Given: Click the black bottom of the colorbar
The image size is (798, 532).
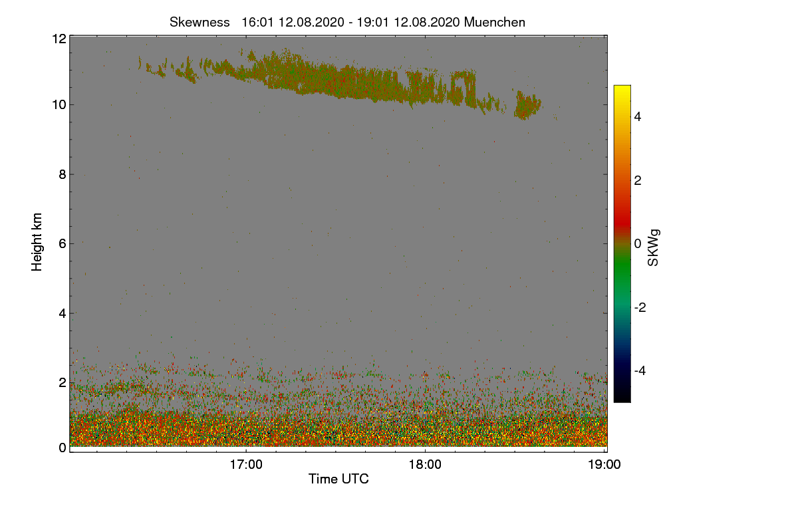Looking at the screenshot, I should click(x=622, y=396).
